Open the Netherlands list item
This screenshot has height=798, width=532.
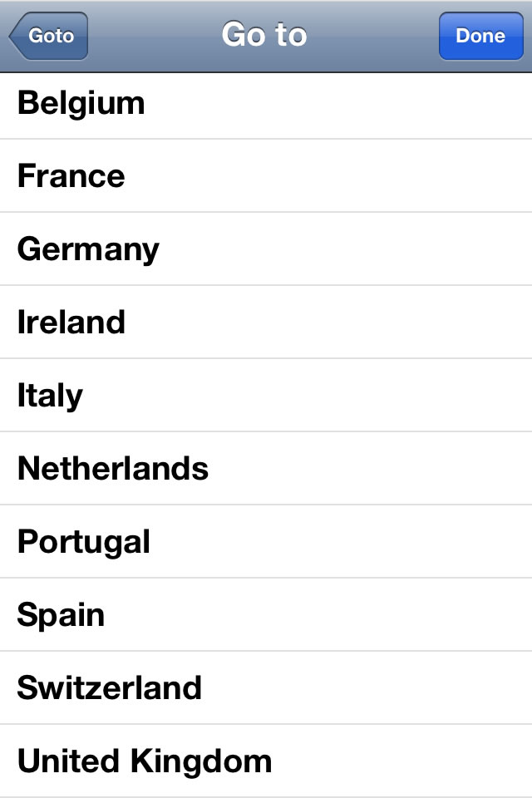point(113,469)
